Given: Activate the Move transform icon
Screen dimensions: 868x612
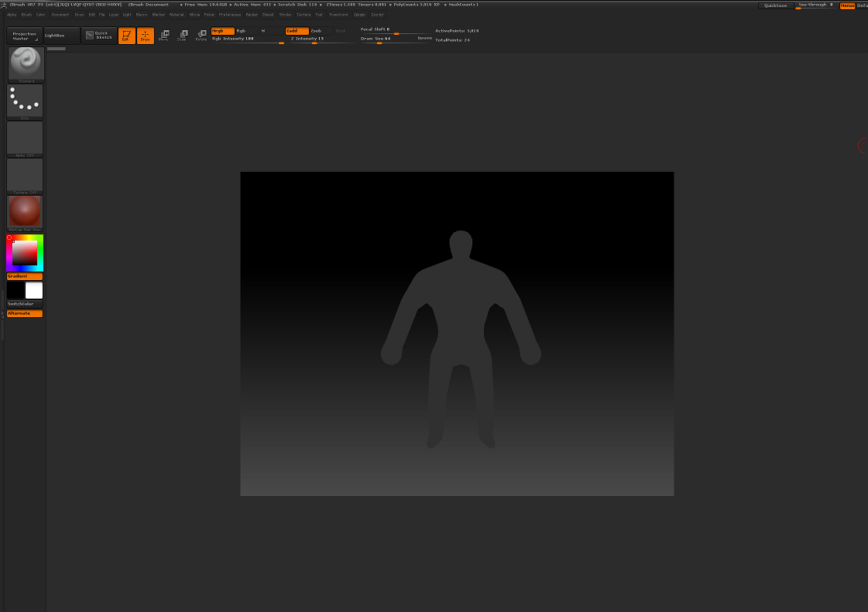Looking at the screenshot, I should (x=166, y=34).
